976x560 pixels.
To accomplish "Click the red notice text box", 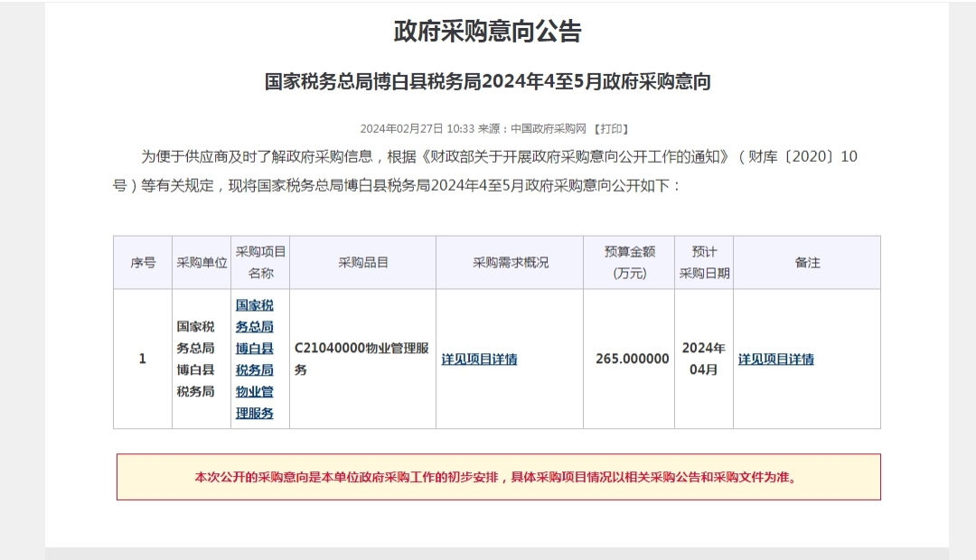I will pyautogui.click(x=499, y=477).
